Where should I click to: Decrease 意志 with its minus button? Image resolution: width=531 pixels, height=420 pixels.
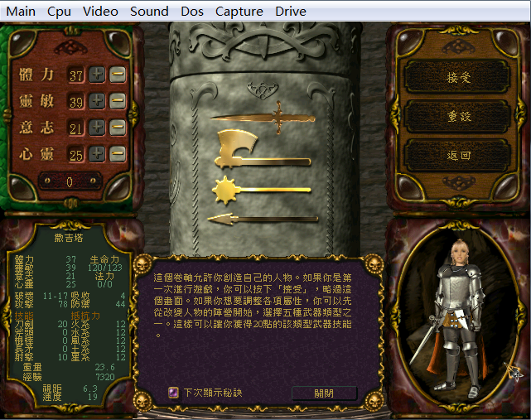coord(118,128)
